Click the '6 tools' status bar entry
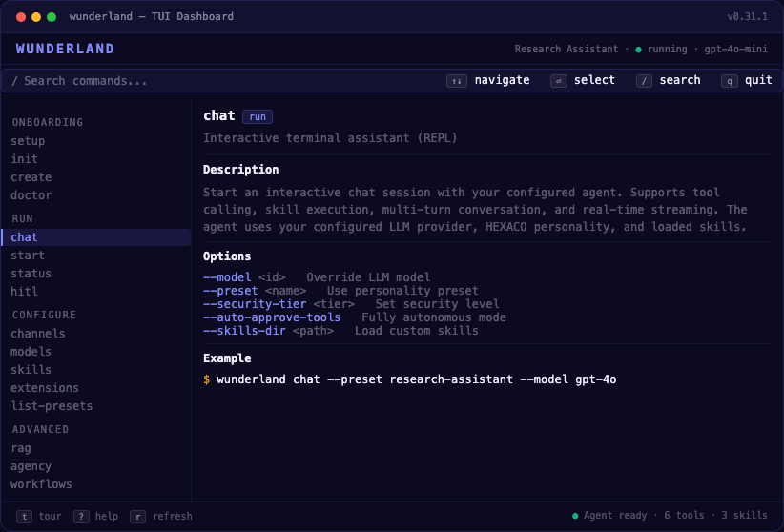784x532 pixels. (x=685, y=515)
